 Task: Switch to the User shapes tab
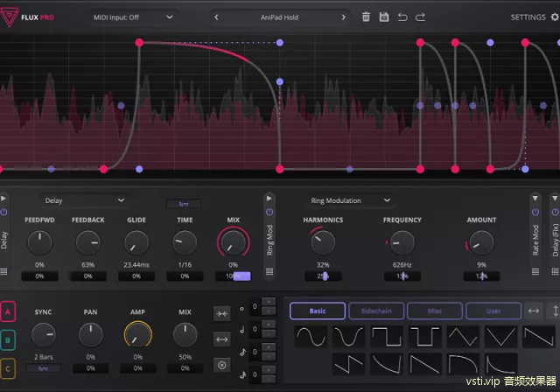pyautogui.click(x=493, y=311)
